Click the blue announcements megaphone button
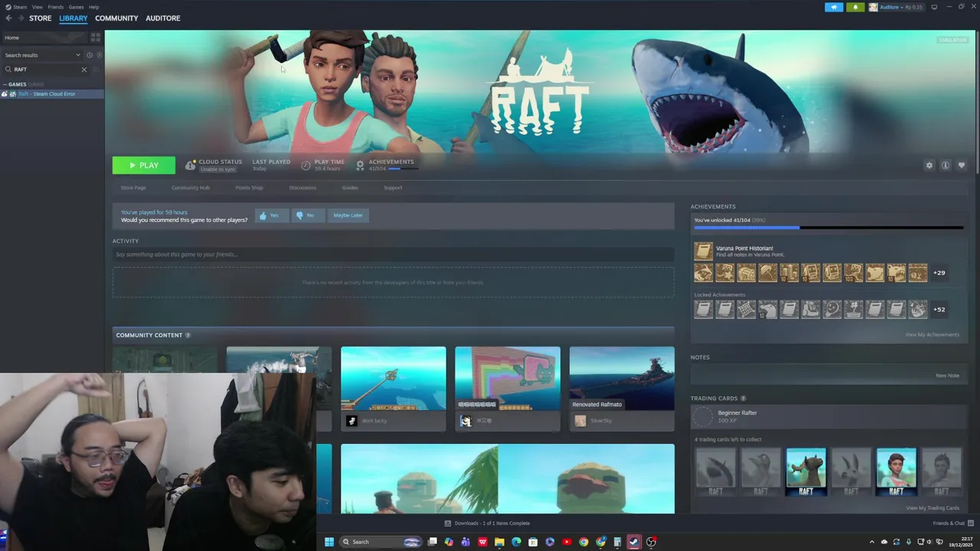The width and height of the screenshot is (980, 551). (x=834, y=7)
